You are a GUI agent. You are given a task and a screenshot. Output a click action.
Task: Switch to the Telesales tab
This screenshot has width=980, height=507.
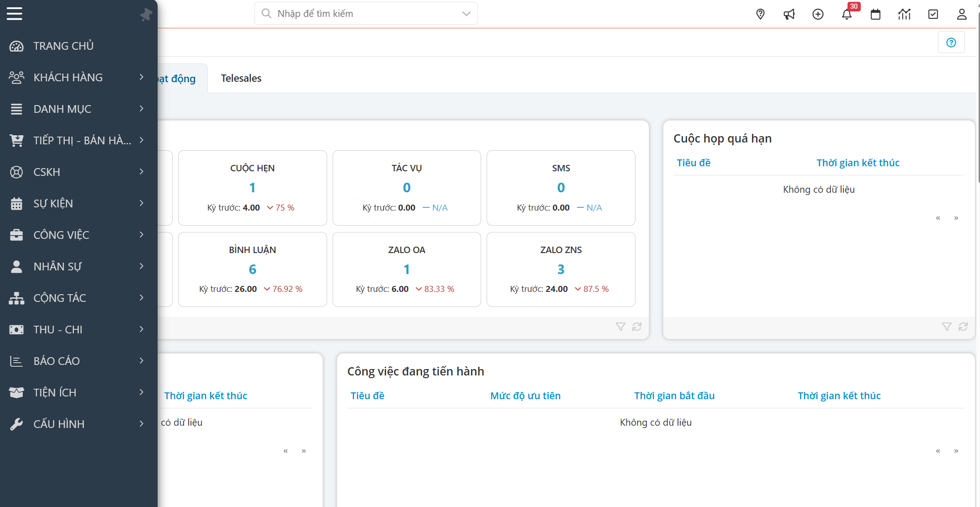click(241, 78)
